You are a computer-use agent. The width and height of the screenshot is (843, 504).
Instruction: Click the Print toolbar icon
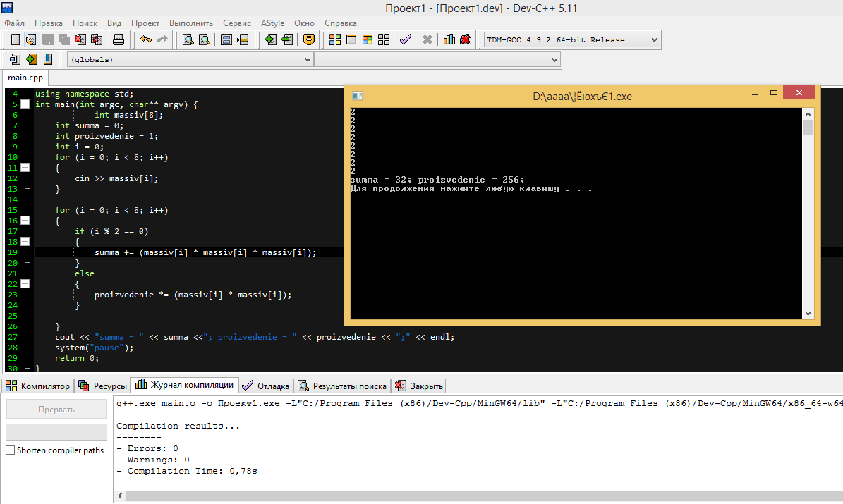tap(119, 39)
